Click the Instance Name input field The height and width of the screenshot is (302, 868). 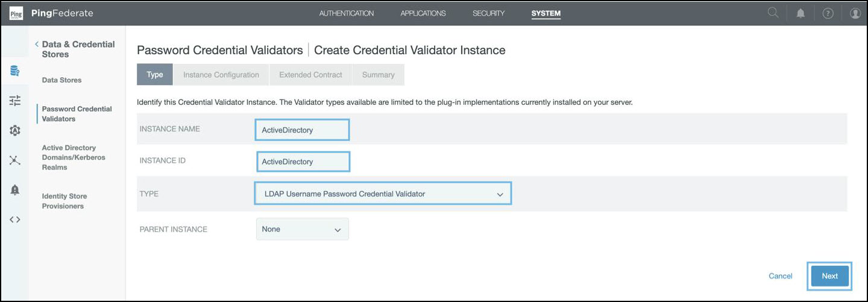pos(301,130)
